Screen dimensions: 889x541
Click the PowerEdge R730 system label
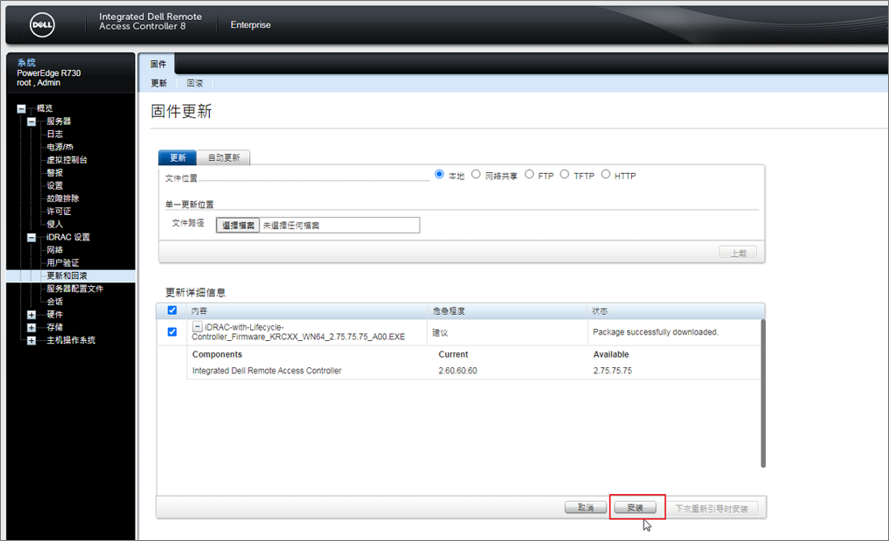49,73
